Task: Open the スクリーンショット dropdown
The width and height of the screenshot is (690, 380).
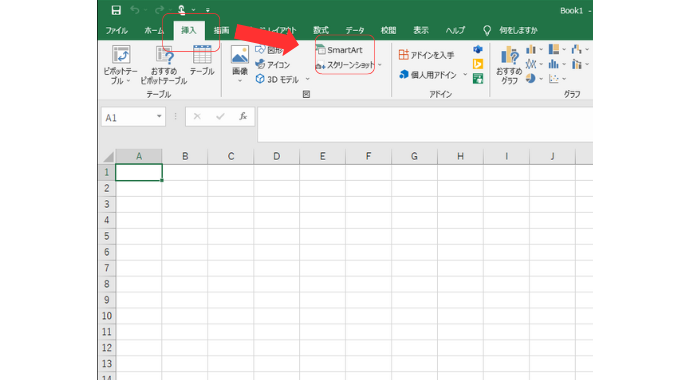Action: (x=380, y=65)
